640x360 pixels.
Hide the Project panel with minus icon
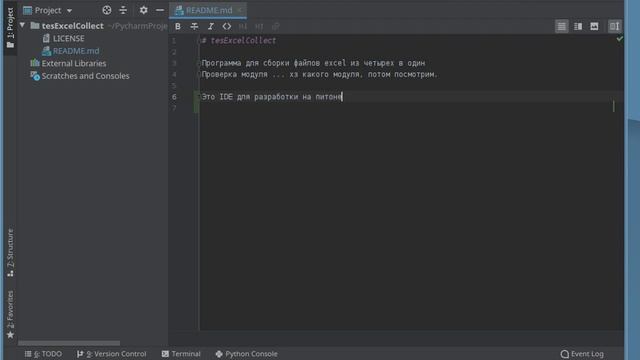160,10
